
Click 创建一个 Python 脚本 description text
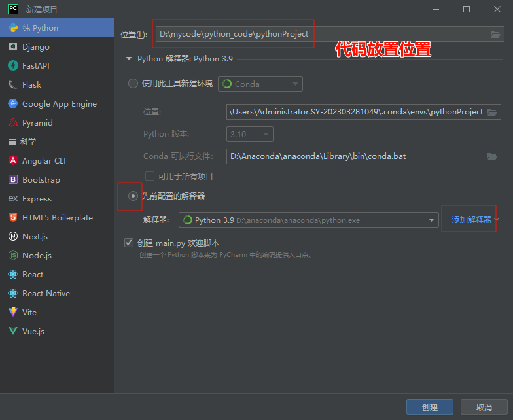tap(225, 255)
